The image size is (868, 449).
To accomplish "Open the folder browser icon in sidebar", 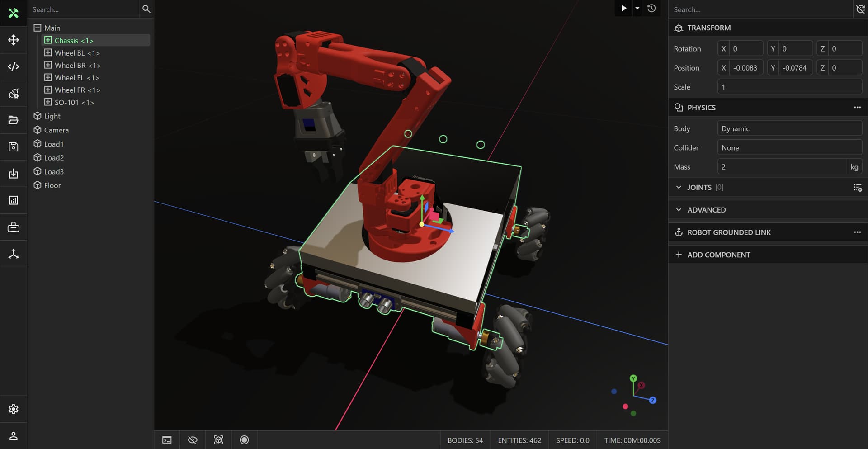I will [x=14, y=120].
